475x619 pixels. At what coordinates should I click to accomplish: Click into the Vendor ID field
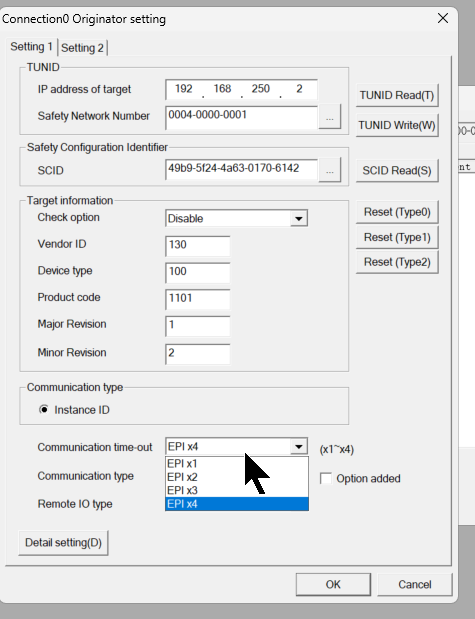tap(197, 246)
